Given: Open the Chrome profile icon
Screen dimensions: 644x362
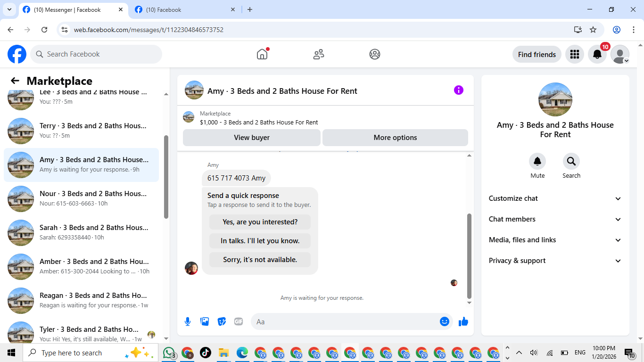Looking at the screenshot, I should point(617,30).
